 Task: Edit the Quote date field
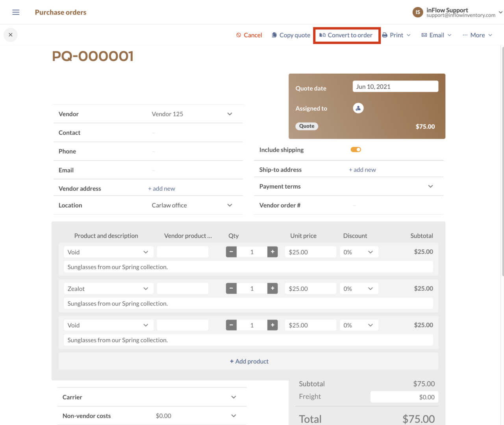[x=395, y=87]
